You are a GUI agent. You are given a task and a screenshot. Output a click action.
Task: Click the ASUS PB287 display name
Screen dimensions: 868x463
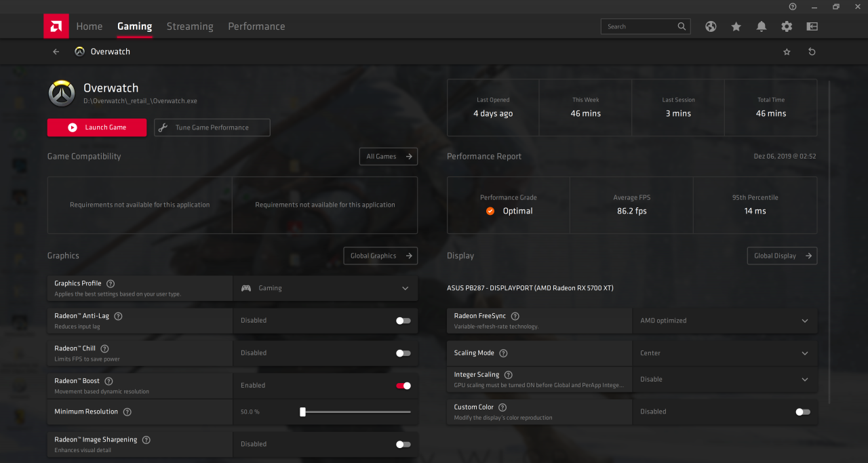pos(530,288)
